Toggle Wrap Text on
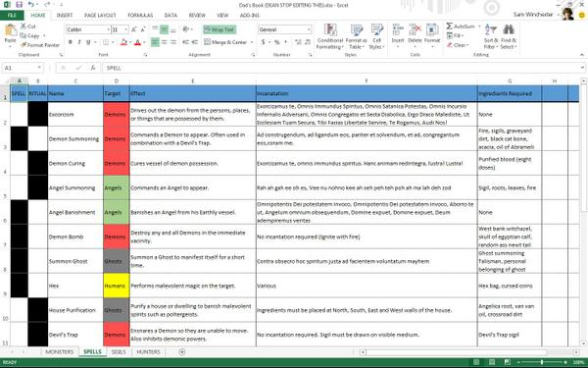588x368 pixels. pos(220,29)
